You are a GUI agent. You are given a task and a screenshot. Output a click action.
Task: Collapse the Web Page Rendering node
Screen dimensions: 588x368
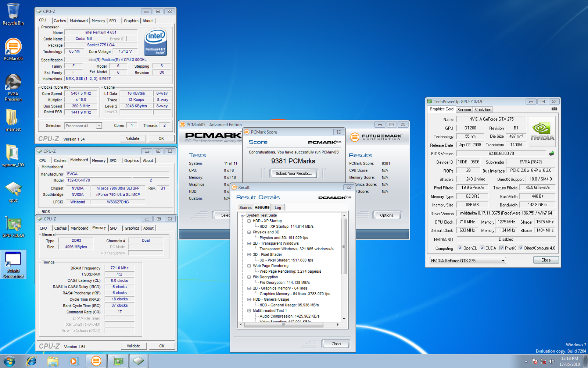point(249,266)
